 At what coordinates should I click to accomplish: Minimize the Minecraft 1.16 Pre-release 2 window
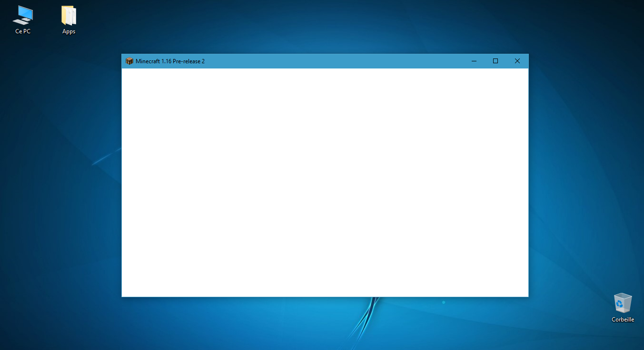474,61
